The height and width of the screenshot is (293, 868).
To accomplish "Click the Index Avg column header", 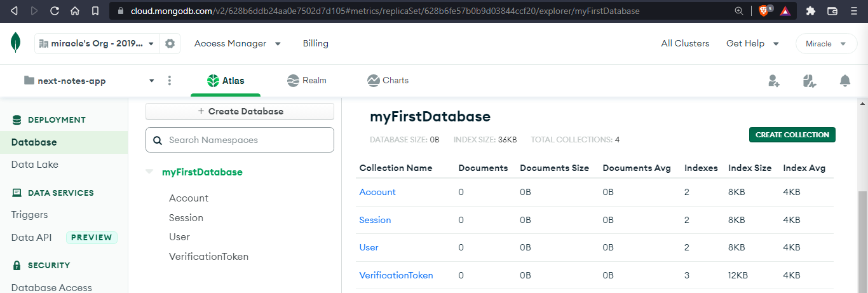I will point(804,168).
